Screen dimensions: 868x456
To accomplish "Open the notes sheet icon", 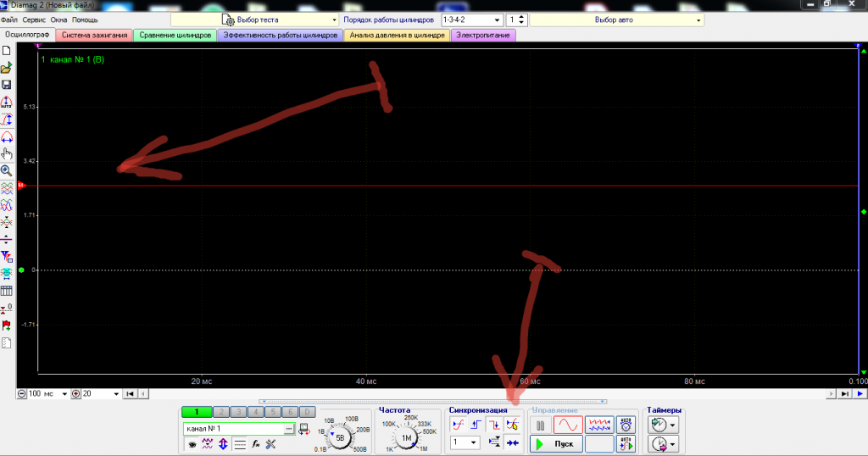I will pos(7,343).
